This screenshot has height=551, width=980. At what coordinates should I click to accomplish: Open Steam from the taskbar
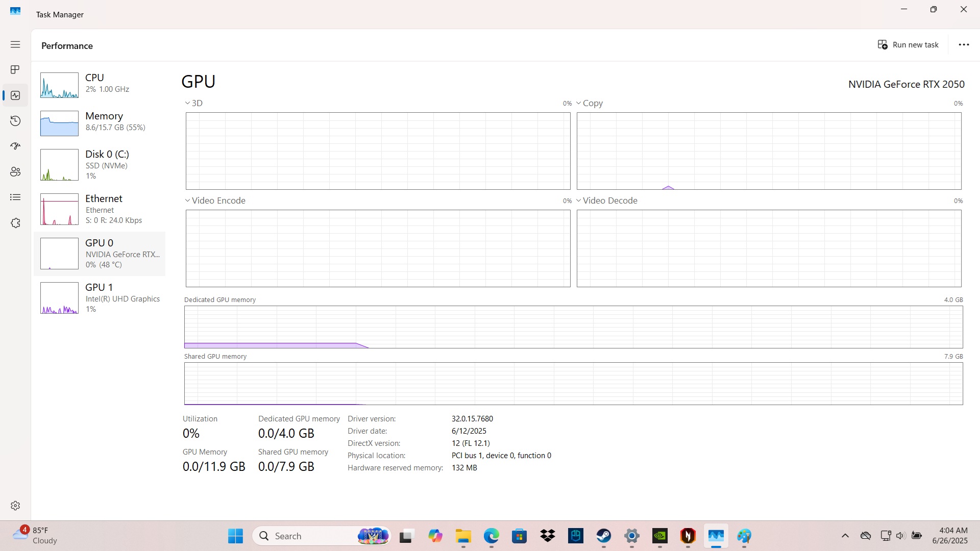click(604, 536)
